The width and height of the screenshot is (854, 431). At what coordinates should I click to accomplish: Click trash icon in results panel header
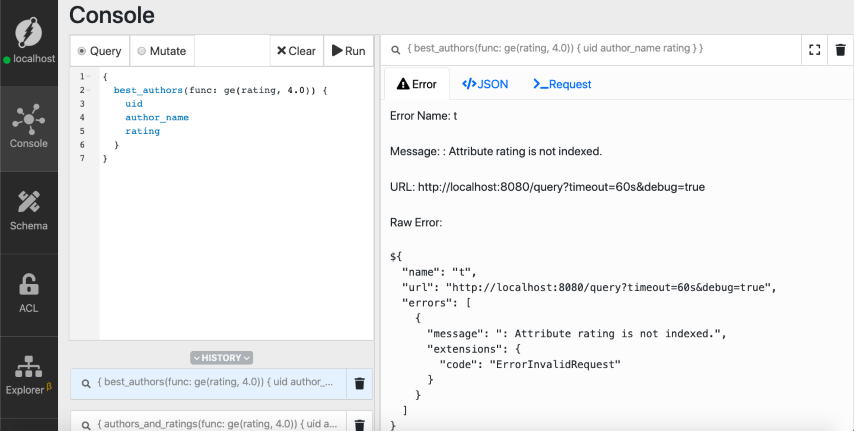pyautogui.click(x=840, y=49)
